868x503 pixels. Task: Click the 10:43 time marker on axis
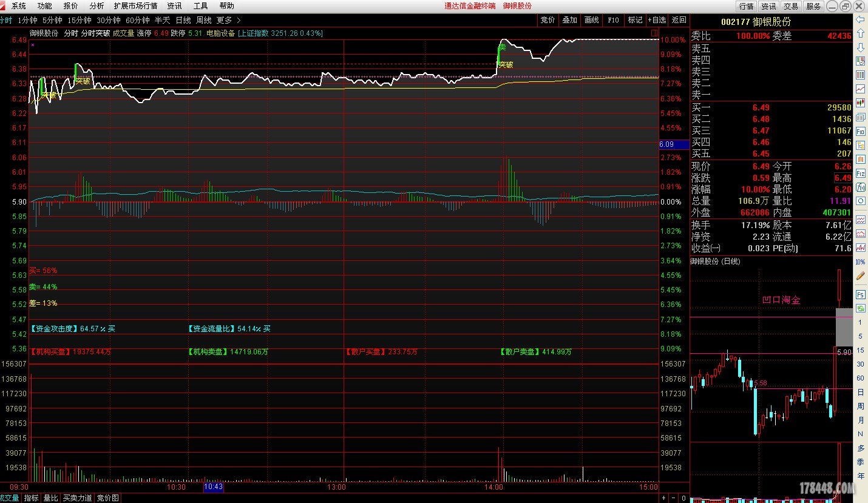tap(214, 487)
